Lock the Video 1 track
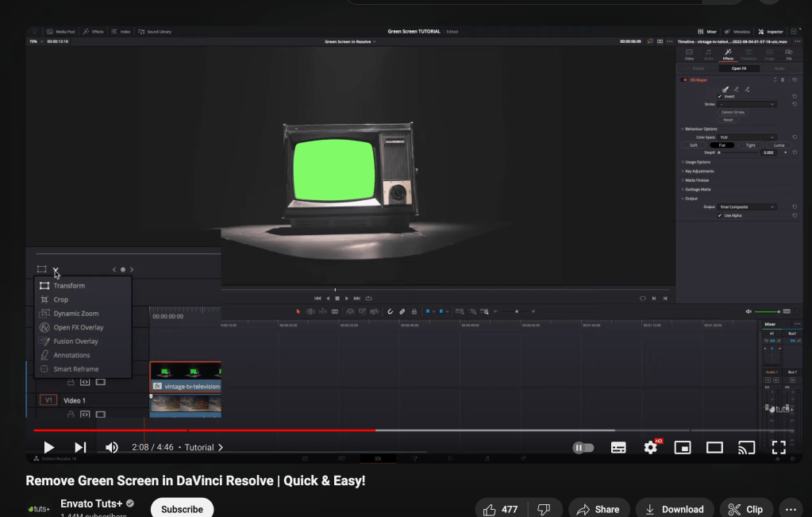The height and width of the screenshot is (517, 812). pyautogui.click(x=71, y=415)
